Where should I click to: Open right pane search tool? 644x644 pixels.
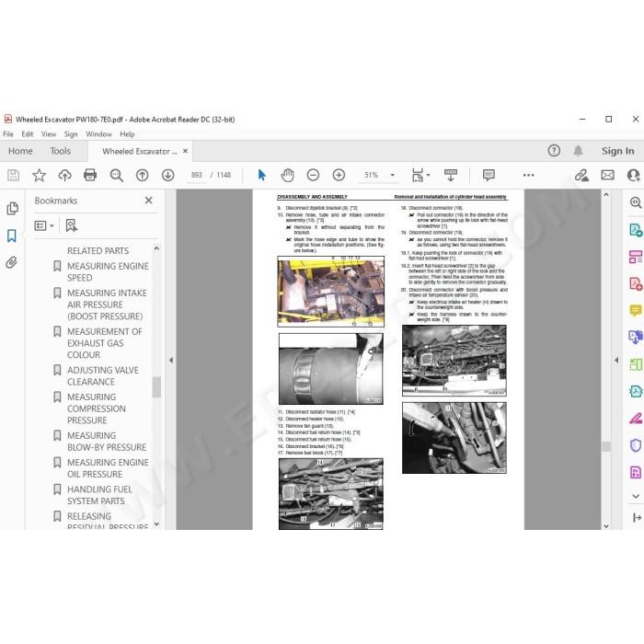click(x=636, y=202)
